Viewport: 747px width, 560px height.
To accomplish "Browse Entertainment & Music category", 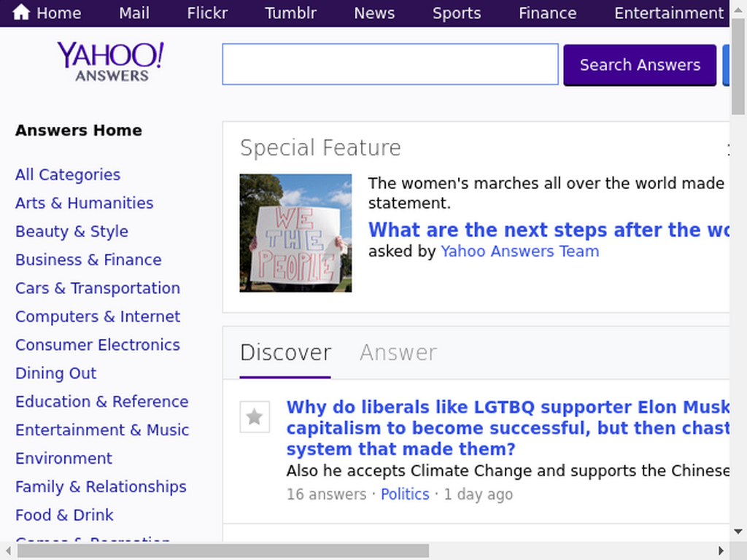I will [x=102, y=429].
